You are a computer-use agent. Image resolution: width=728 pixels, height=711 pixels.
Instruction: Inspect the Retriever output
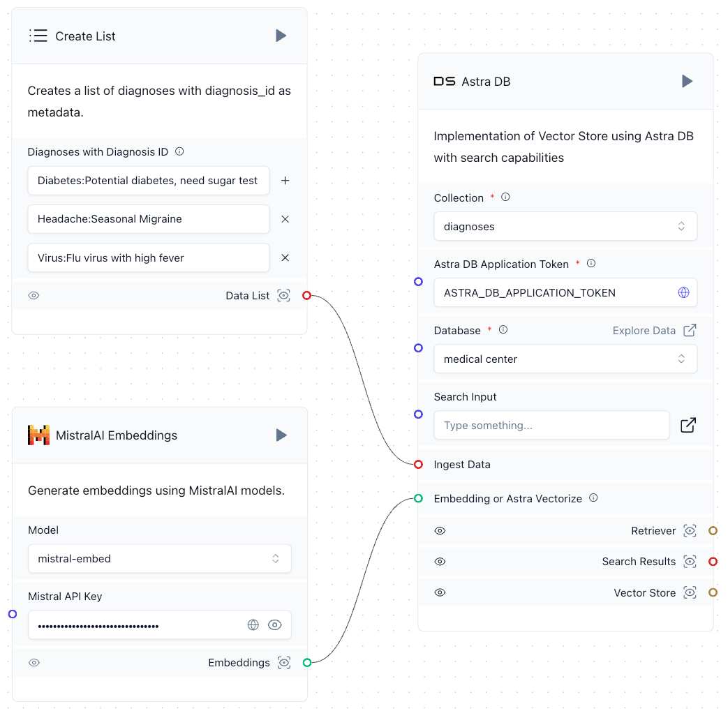pos(690,530)
